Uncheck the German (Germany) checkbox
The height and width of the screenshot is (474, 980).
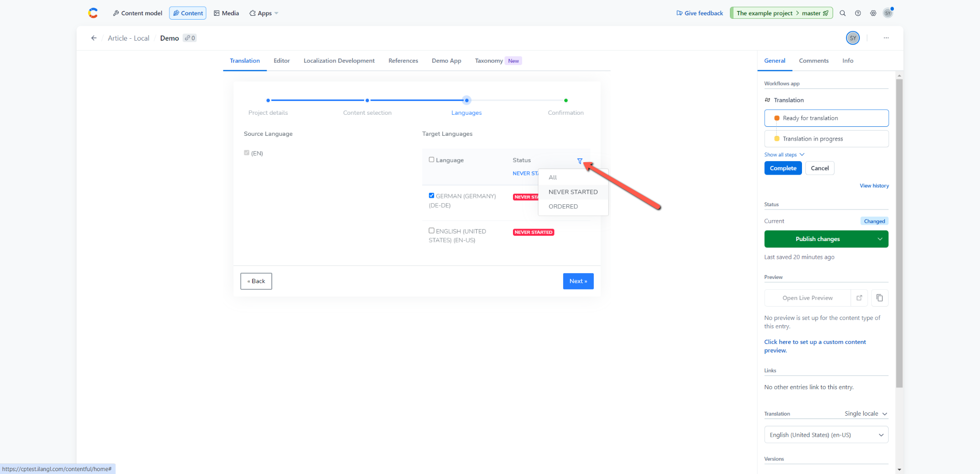[432, 196]
